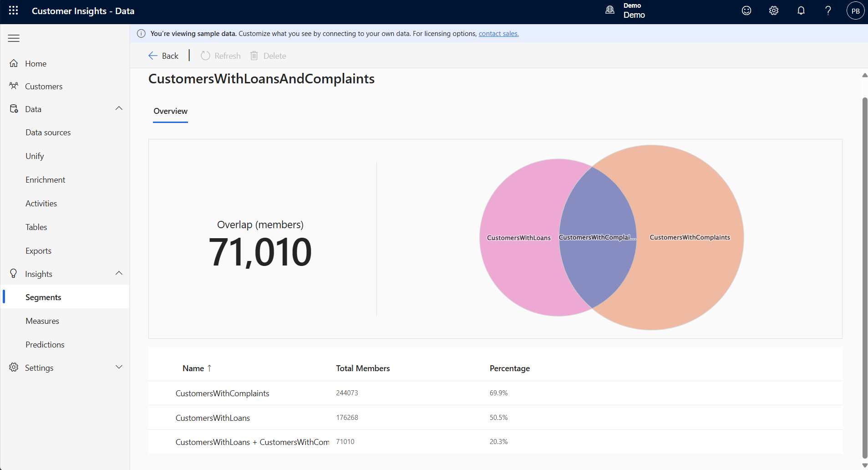Expand the Settings navigation section

(x=119, y=368)
